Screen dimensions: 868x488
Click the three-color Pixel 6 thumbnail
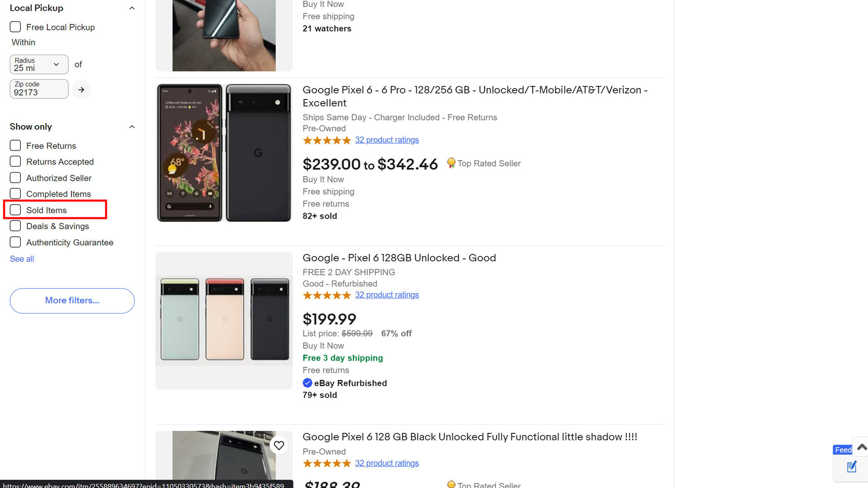[x=224, y=320]
